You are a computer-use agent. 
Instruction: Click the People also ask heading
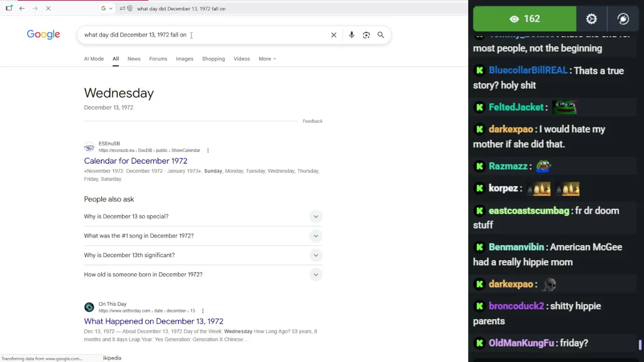coord(109,199)
